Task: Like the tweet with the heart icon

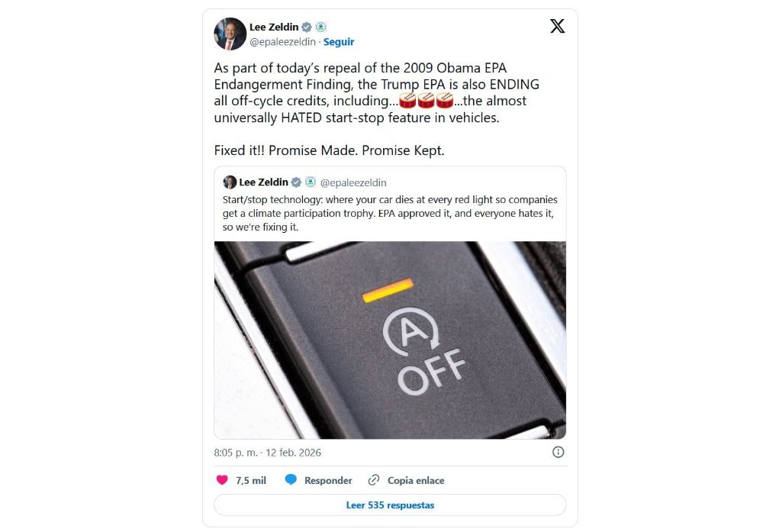Action: (222, 480)
